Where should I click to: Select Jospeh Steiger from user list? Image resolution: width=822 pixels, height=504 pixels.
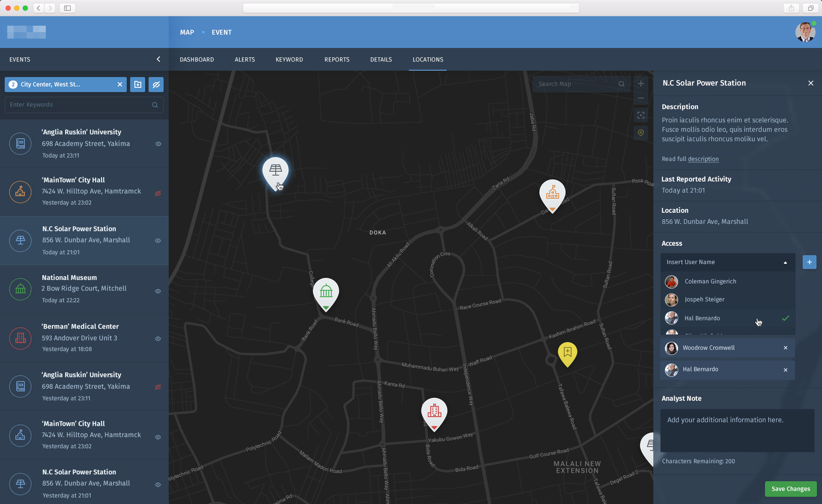pyautogui.click(x=727, y=299)
